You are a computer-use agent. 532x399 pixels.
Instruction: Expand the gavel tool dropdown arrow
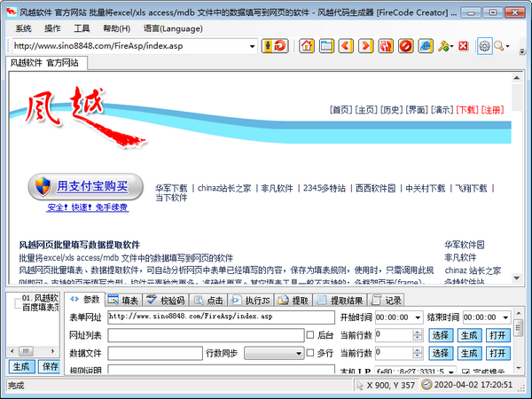tap(451, 46)
